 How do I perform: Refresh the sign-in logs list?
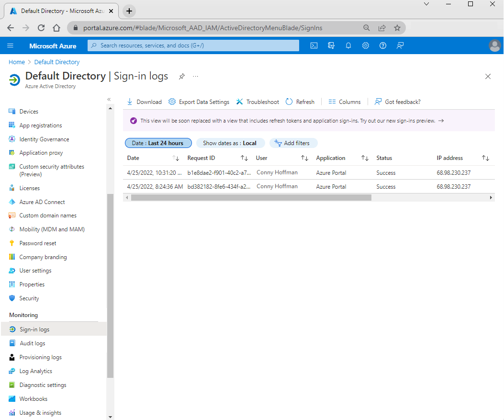coord(300,102)
